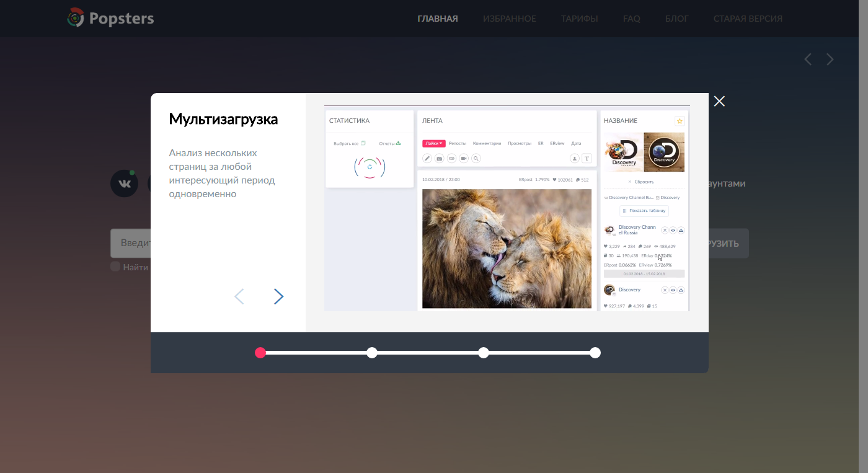Click the link filter icon in the preview feed
The image size is (868, 473).
451,159
